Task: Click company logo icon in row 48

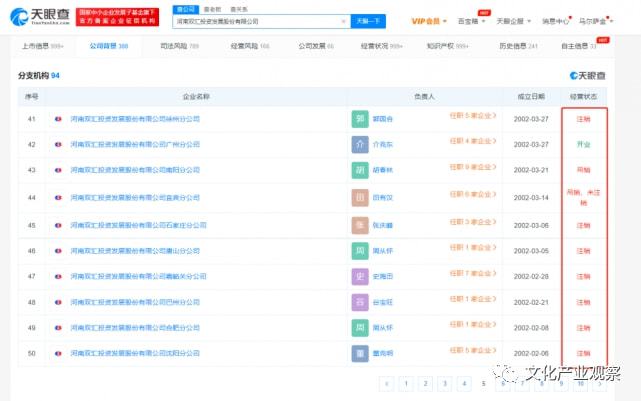Action: [x=58, y=302]
